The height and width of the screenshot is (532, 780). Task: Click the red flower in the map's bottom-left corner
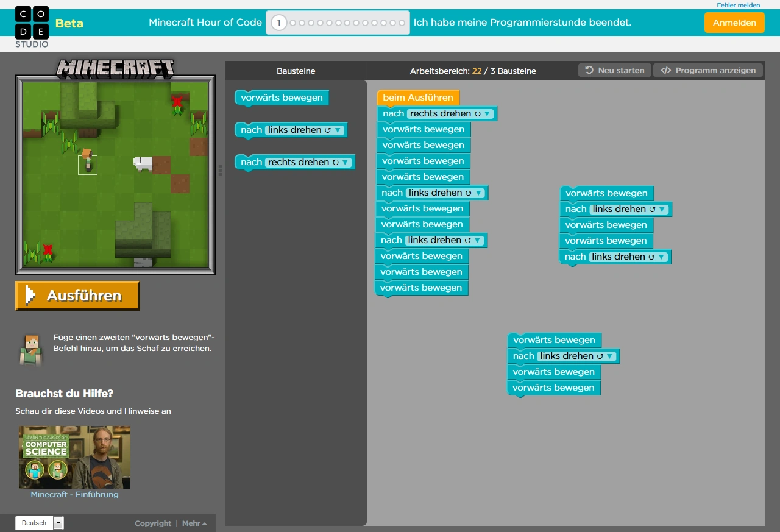(x=47, y=252)
